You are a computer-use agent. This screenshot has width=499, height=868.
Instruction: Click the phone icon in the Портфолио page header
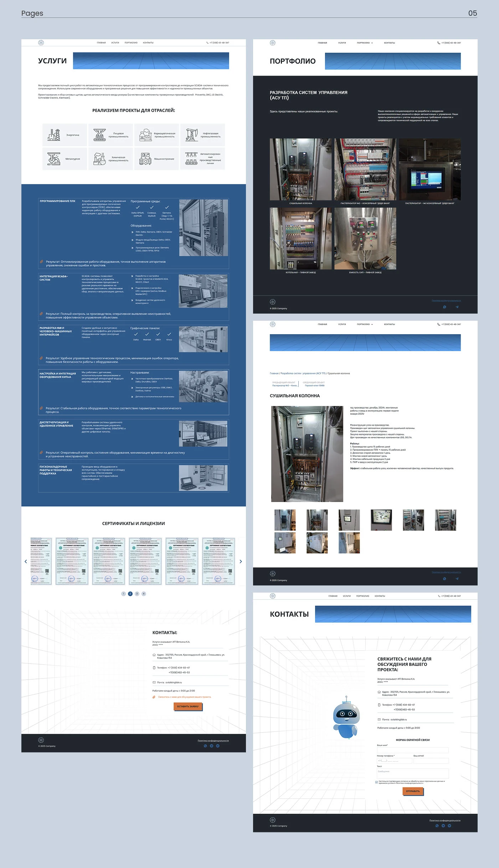(x=439, y=43)
